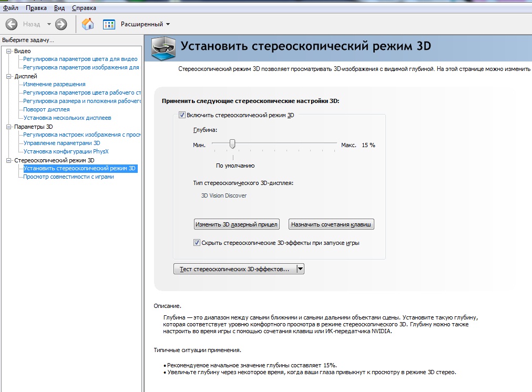The width and height of the screenshot is (532, 392).
Task: Open Установка нескольких дисплеев link
Action: coord(67,118)
